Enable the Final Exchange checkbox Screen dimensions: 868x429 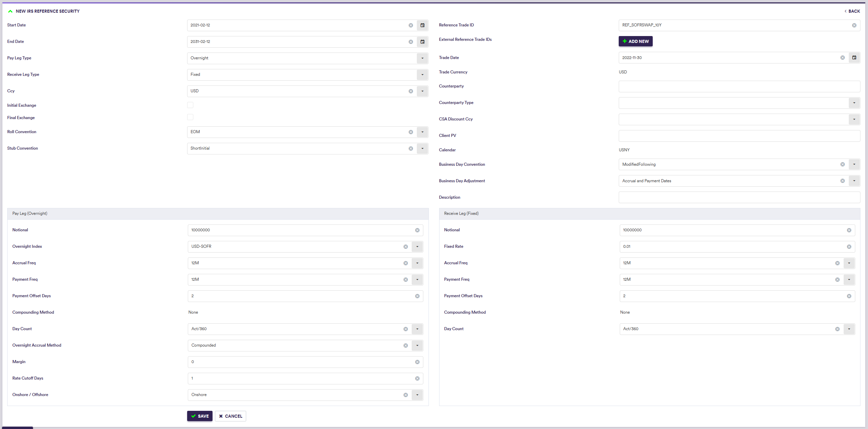[x=190, y=117]
